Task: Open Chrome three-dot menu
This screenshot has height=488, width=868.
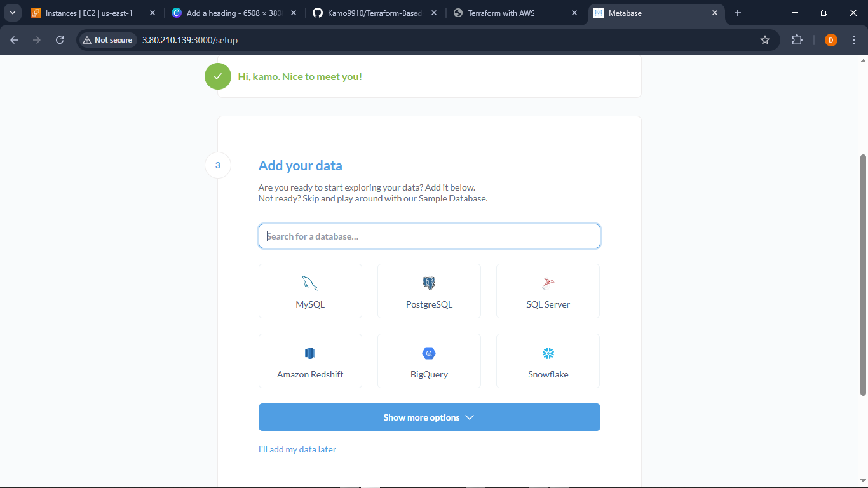Action: (854, 40)
